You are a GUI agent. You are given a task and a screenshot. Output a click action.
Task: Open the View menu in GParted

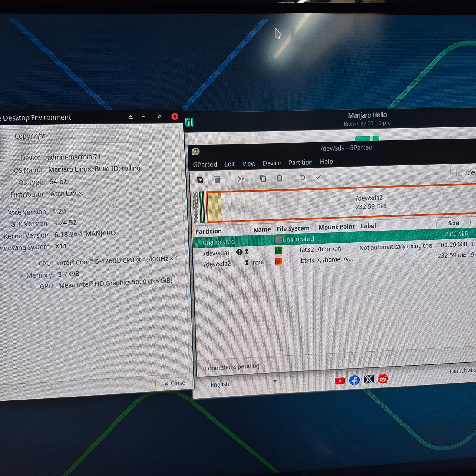[249, 164]
